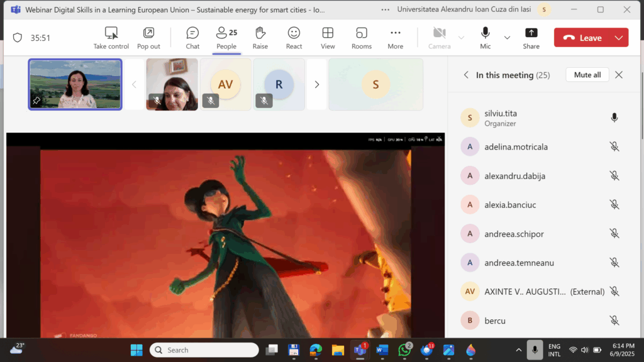This screenshot has height=362, width=644.
Task: Click the red Leave button
Action: pos(582,38)
